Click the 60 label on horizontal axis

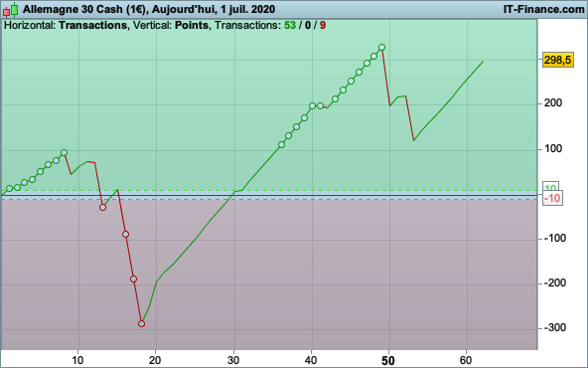coord(466,360)
